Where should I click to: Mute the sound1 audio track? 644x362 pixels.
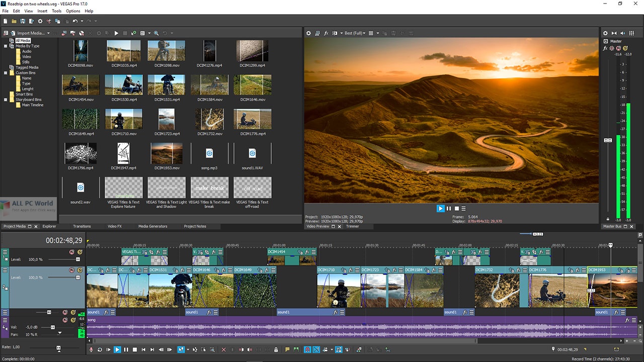[65, 313]
